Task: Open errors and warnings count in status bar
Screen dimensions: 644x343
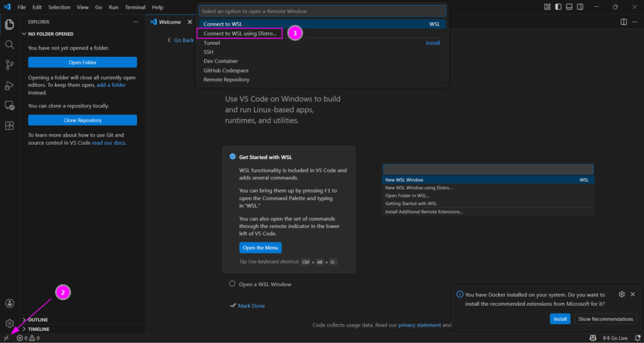Action: click(x=28, y=338)
